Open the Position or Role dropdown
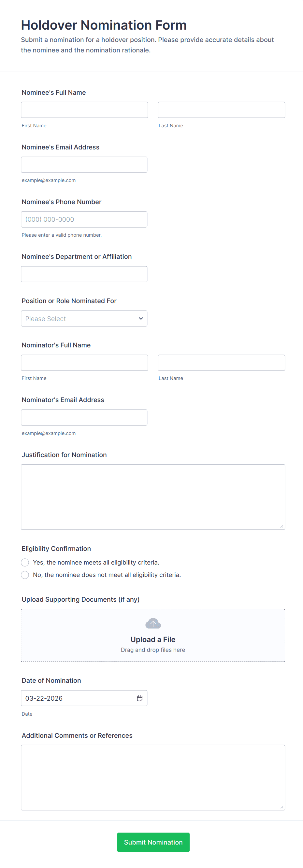Screen dimensions: 303x868 coord(84,318)
